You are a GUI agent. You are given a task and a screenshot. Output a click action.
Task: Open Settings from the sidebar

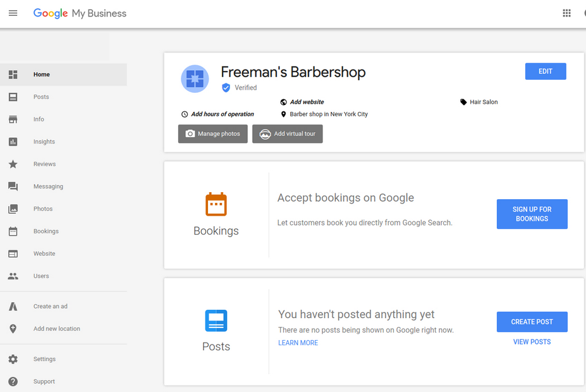44,359
